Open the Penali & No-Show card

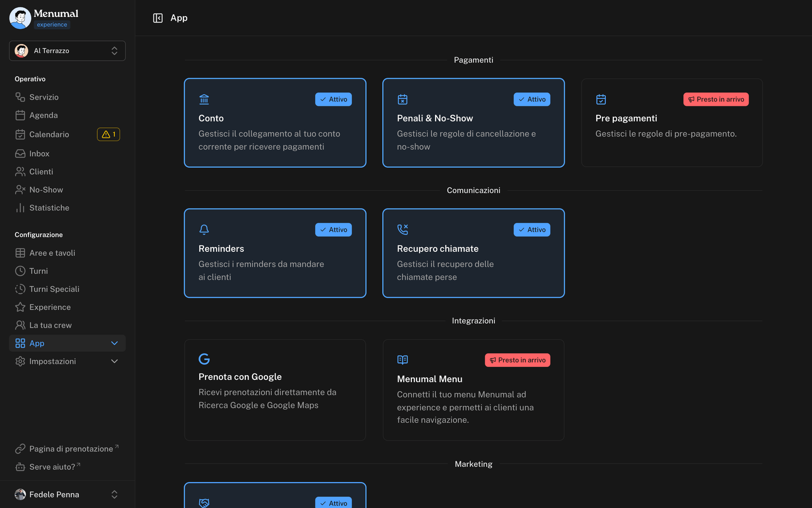pyautogui.click(x=474, y=123)
